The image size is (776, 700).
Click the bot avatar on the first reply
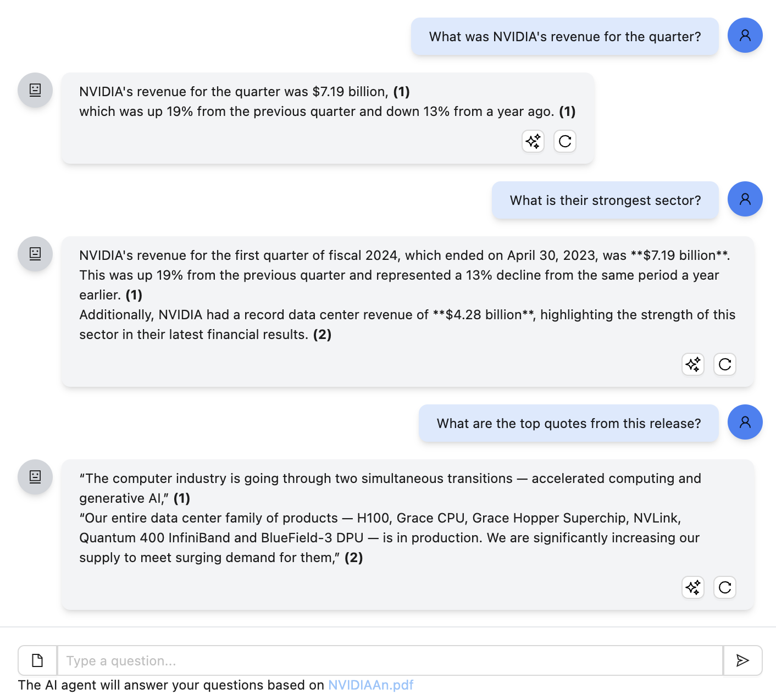pyautogui.click(x=35, y=90)
